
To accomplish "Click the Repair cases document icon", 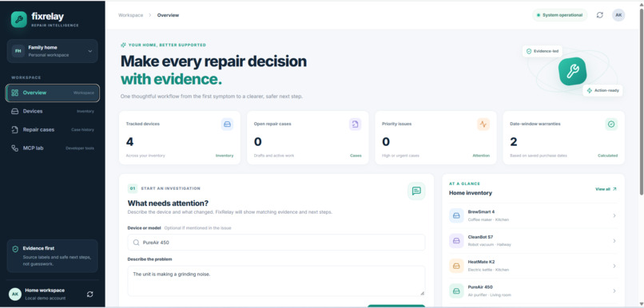I will point(15,129).
